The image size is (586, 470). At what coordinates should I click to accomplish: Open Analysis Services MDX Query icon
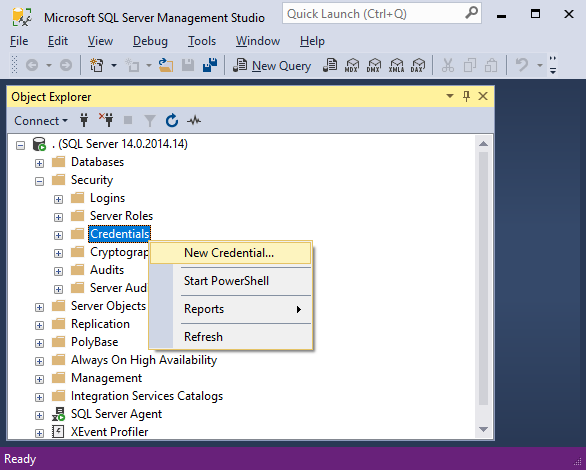click(352, 65)
